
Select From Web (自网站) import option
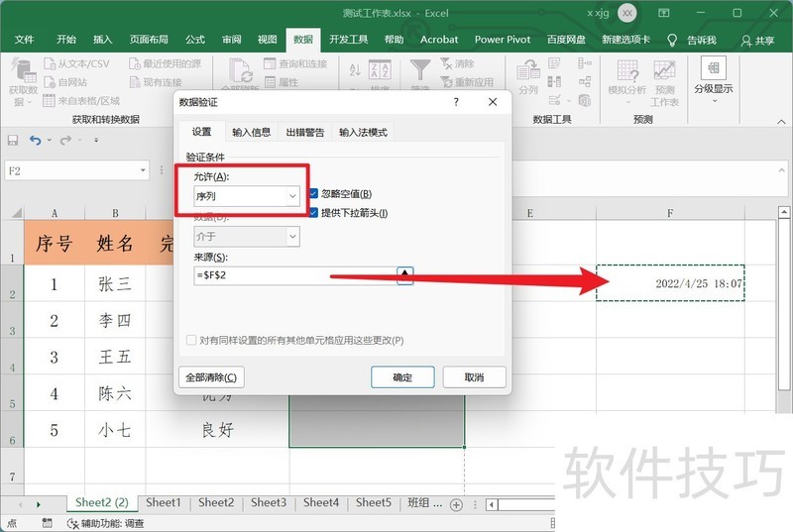tap(65, 82)
